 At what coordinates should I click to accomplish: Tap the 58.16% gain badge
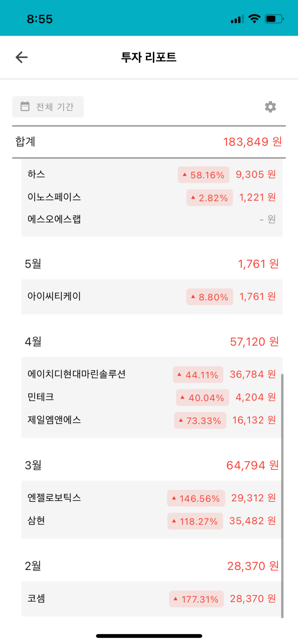pyautogui.click(x=203, y=175)
